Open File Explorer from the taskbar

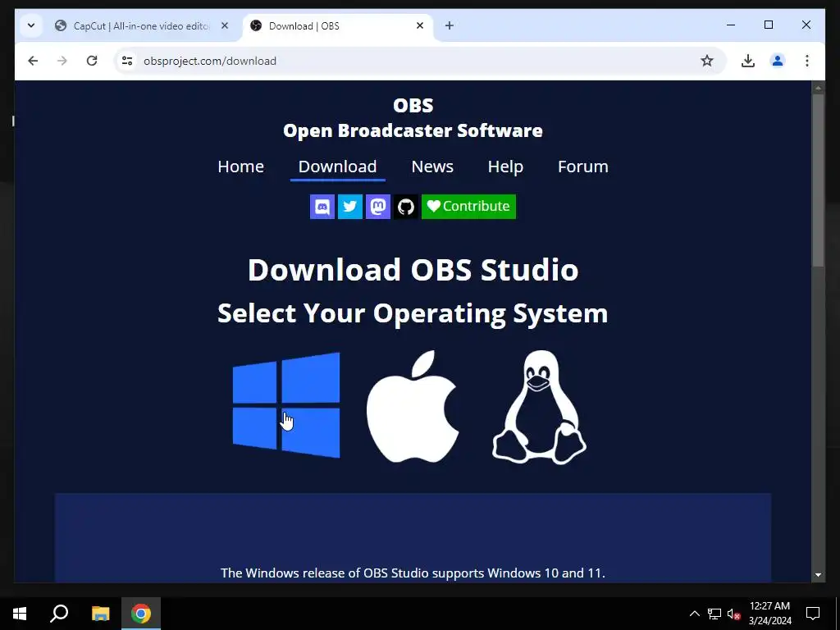(100, 614)
